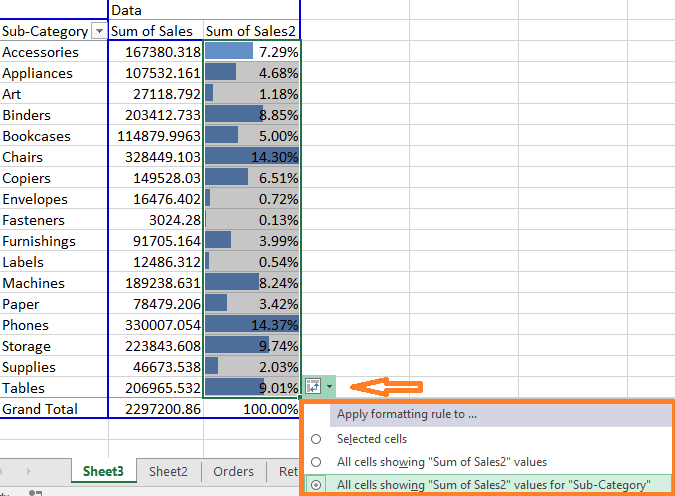Open the Sub-Category filter dropdown
This screenshot has height=496, width=675.
[x=99, y=31]
